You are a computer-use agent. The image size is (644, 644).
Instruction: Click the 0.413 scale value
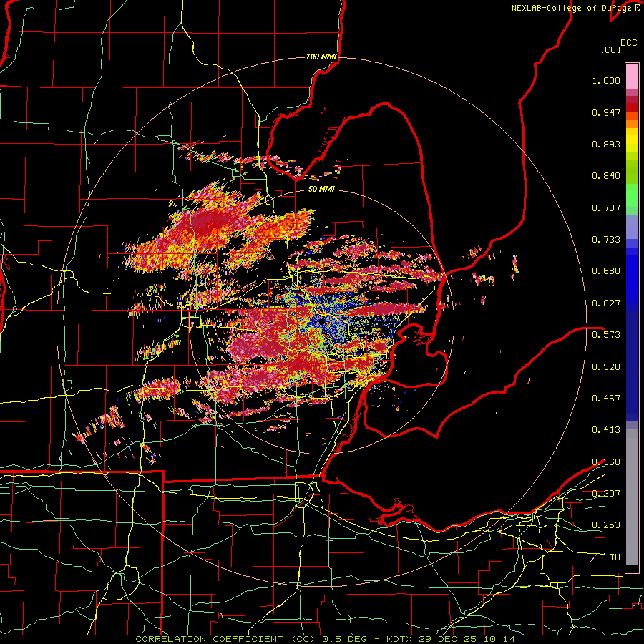point(606,430)
